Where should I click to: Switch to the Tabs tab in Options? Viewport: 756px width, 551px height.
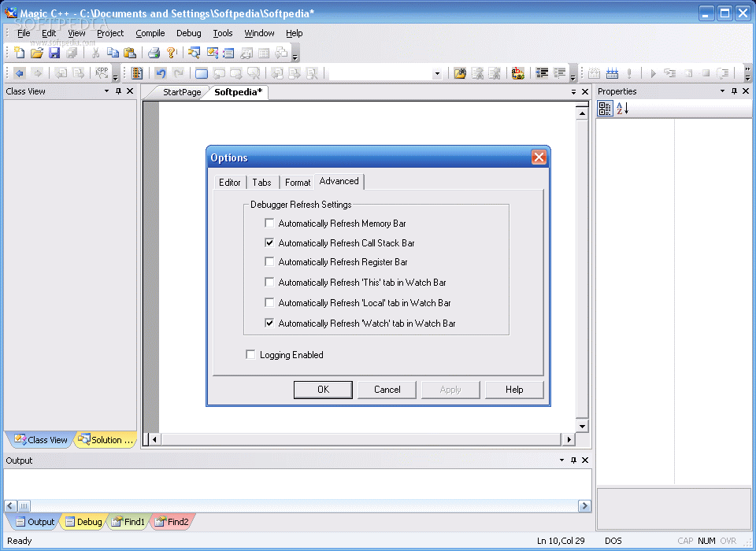(x=261, y=182)
